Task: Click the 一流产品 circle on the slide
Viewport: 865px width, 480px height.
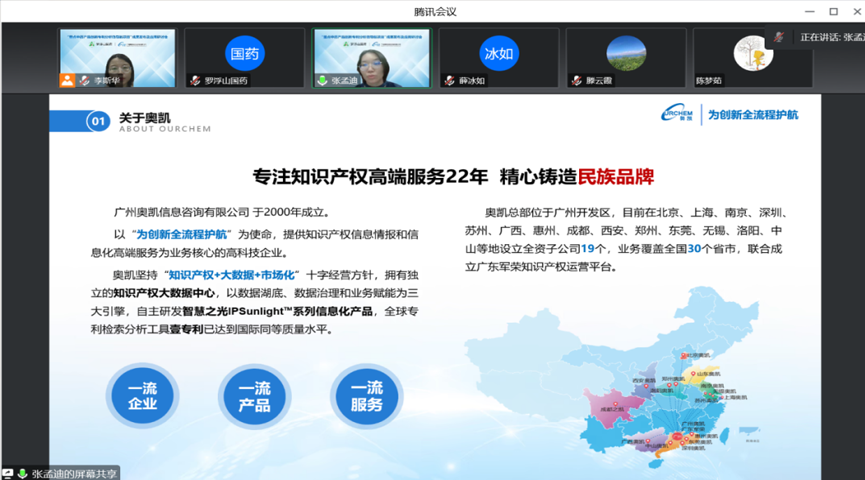Action: [x=255, y=396]
